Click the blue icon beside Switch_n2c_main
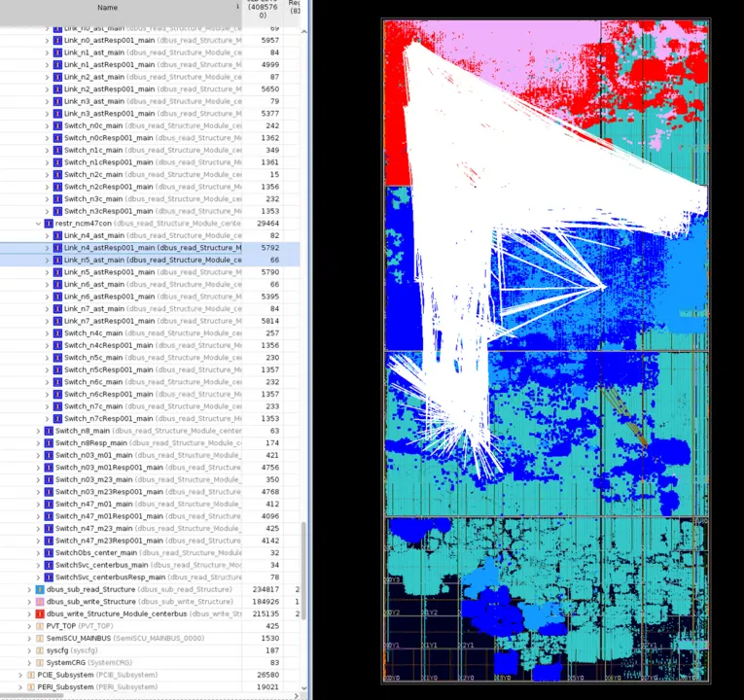The width and height of the screenshot is (744, 700). point(58,174)
